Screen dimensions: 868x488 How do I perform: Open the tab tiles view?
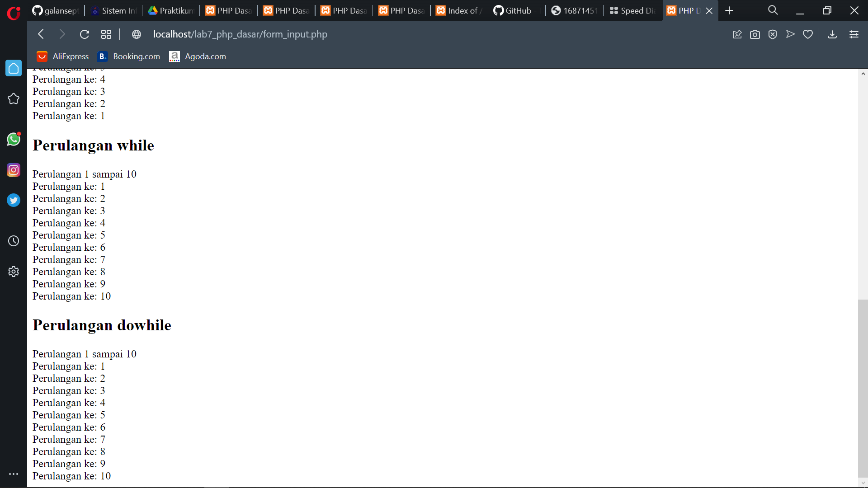[x=106, y=34]
